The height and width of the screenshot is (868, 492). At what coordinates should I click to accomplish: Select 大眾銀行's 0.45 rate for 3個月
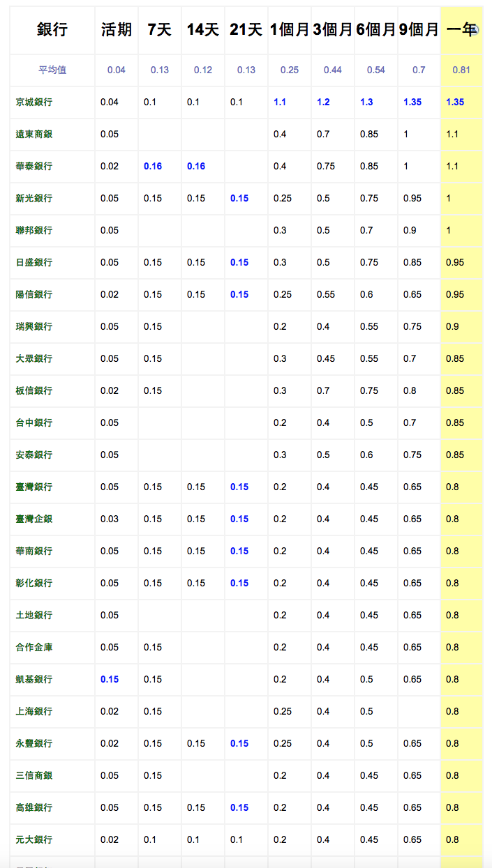pos(326,358)
